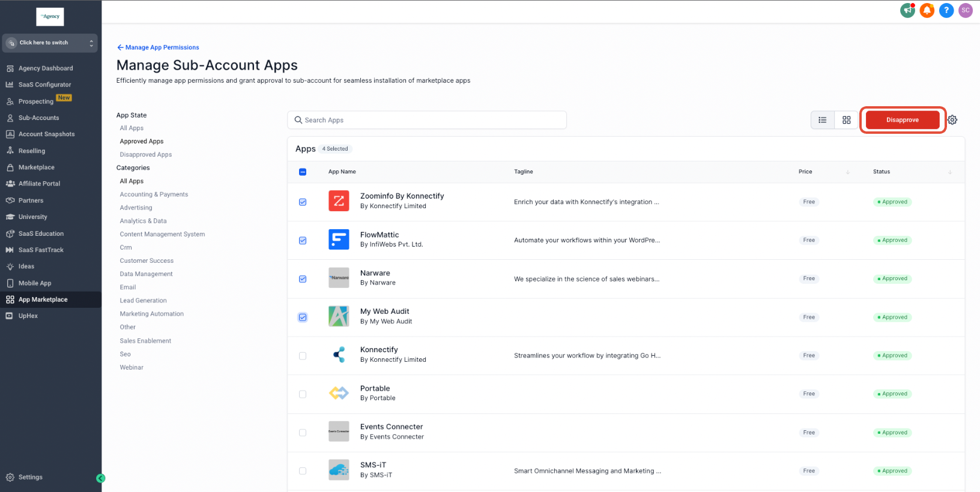The image size is (980, 492).
Task: Click the Prospecting sidebar icon
Action: click(x=10, y=101)
